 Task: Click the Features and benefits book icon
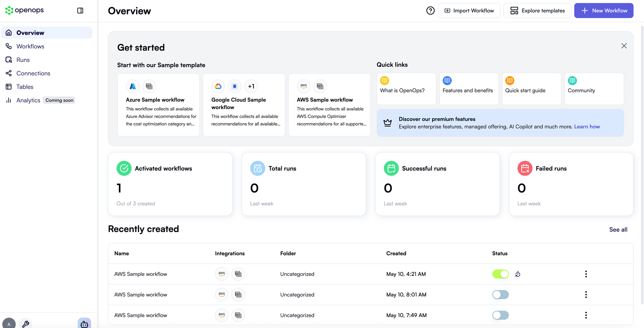(447, 80)
